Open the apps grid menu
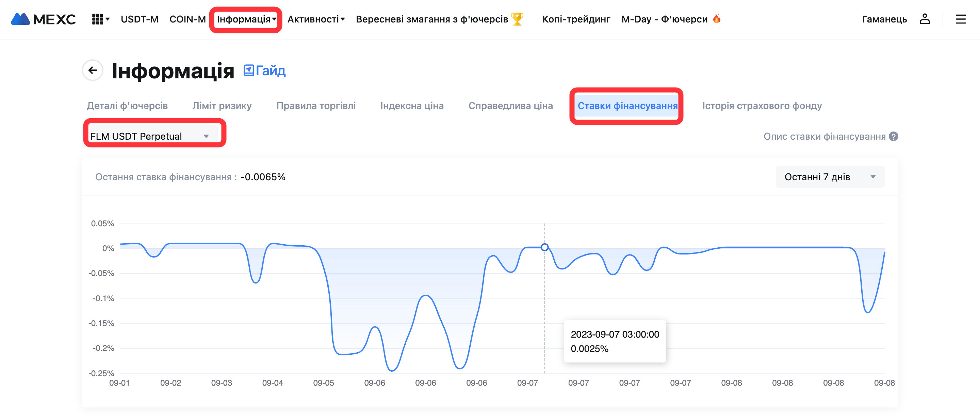 click(100, 19)
